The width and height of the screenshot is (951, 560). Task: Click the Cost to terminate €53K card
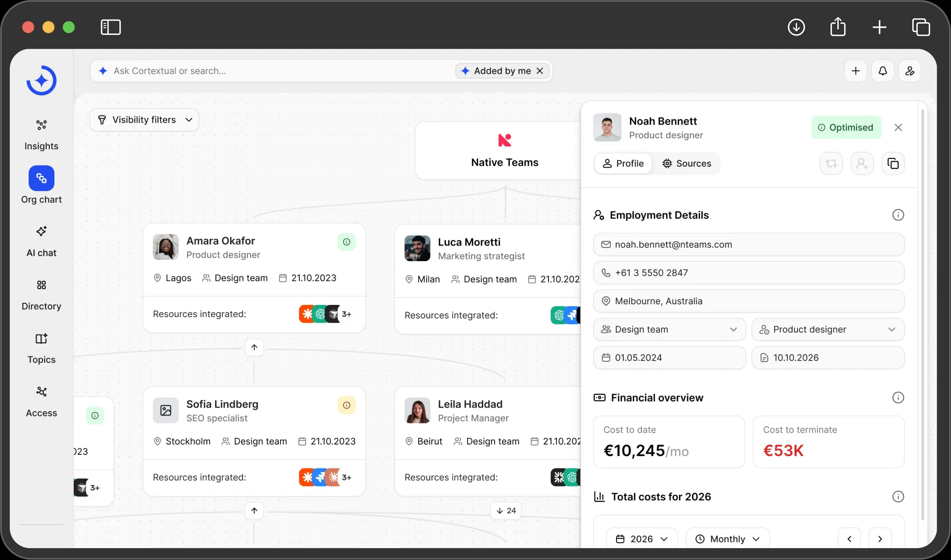[x=828, y=442]
